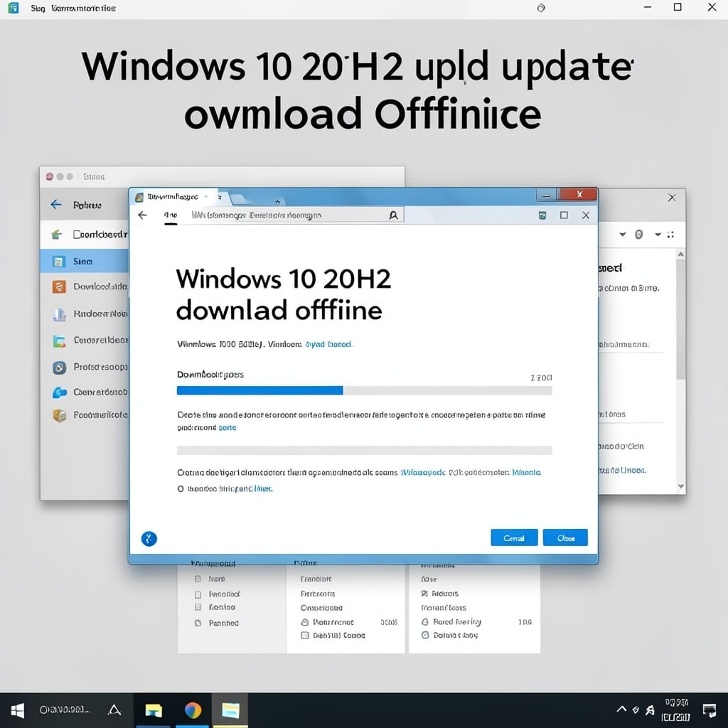The width and height of the screenshot is (728, 728).
Task: Click the circular icon in the top title bar
Action: pyautogui.click(x=541, y=8)
